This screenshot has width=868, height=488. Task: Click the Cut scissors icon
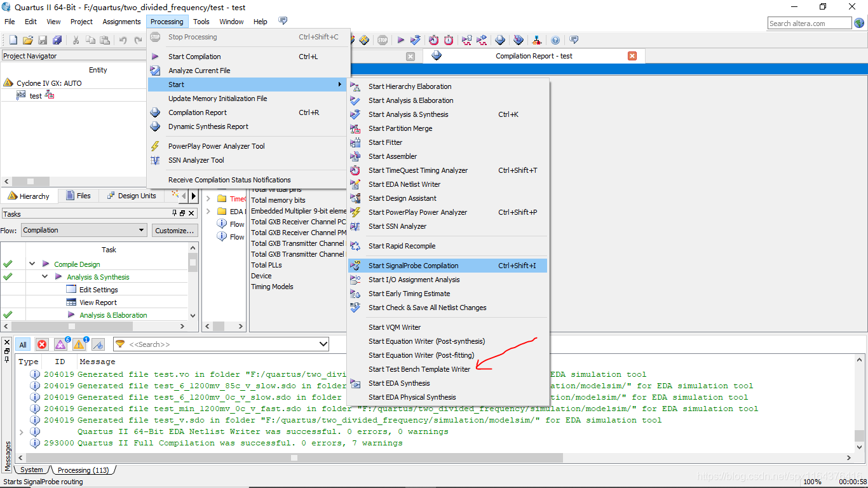(x=76, y=40)
